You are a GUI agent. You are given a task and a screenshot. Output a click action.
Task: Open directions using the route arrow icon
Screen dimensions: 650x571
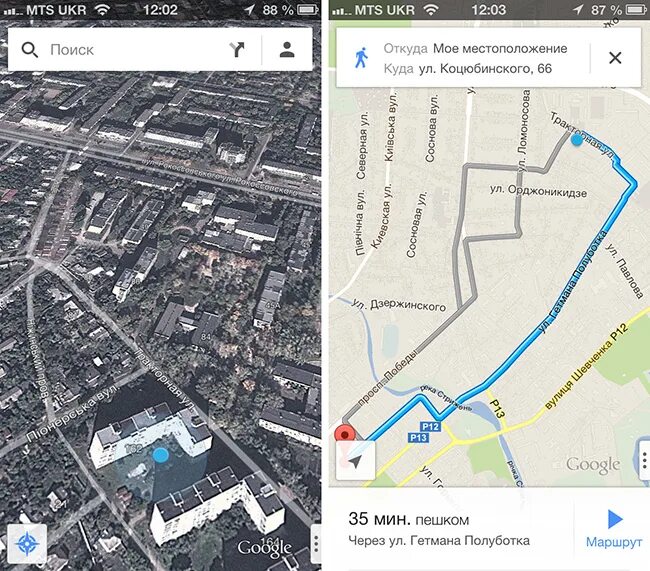tap(237, 50)
